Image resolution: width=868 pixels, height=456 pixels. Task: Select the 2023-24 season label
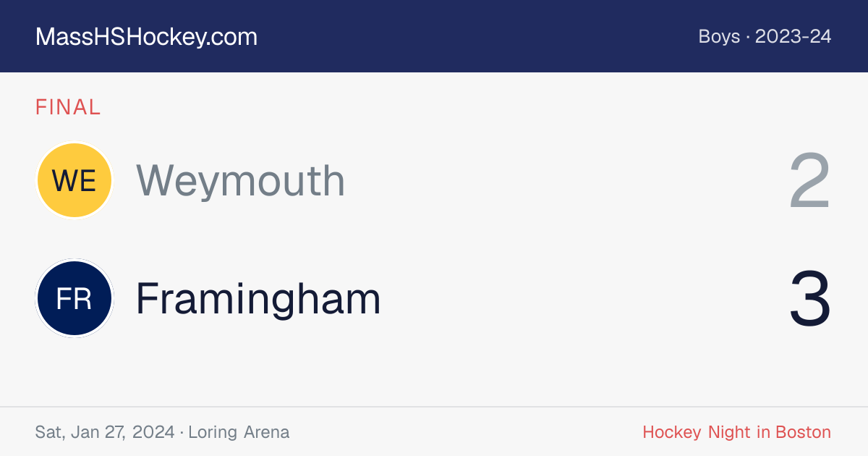click(793, 37)
